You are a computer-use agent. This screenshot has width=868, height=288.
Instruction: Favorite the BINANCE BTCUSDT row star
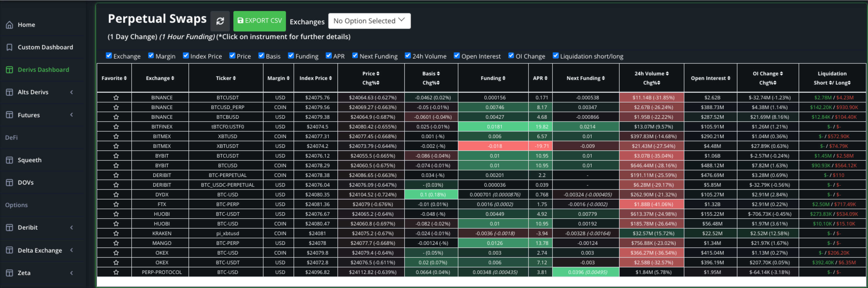point(116,98)
